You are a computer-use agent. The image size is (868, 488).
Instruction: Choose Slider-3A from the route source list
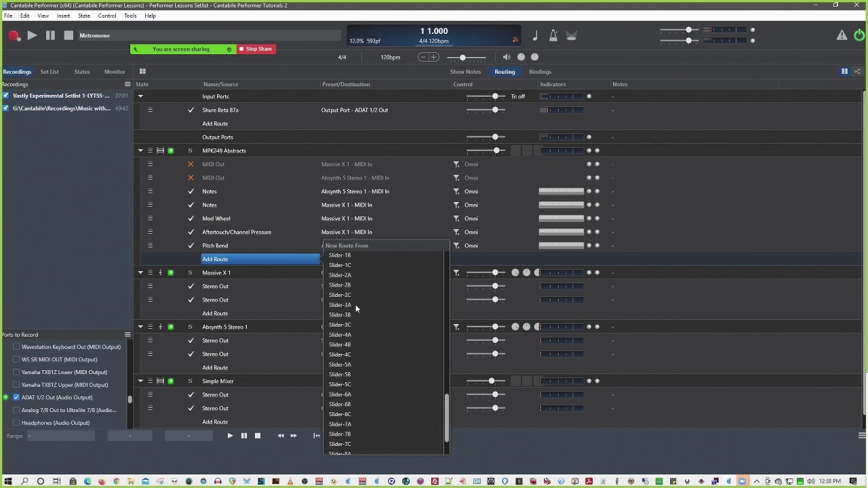click(x=340, y=305)
